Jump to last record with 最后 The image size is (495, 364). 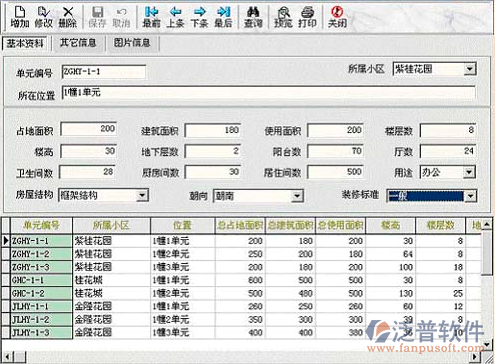click(223, 17)
